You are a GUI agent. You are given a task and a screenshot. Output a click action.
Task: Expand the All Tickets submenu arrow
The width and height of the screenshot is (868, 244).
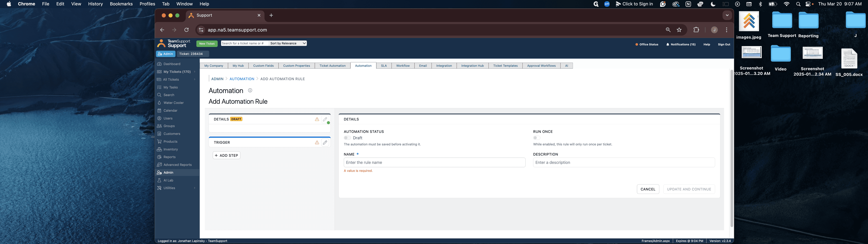tap(195, 80)
